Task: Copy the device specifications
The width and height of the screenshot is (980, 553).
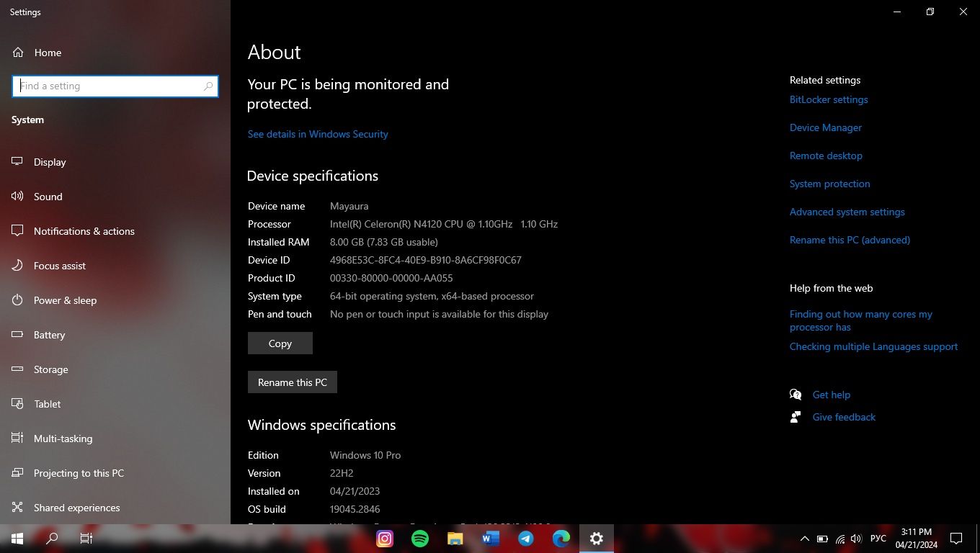Action: tap(280, 343)
